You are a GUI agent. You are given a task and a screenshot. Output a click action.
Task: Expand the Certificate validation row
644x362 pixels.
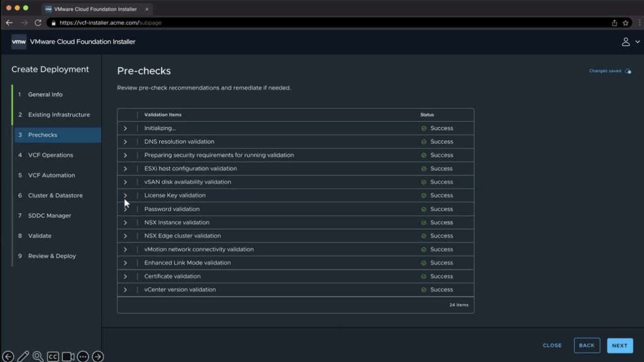(x=125, y=277)
